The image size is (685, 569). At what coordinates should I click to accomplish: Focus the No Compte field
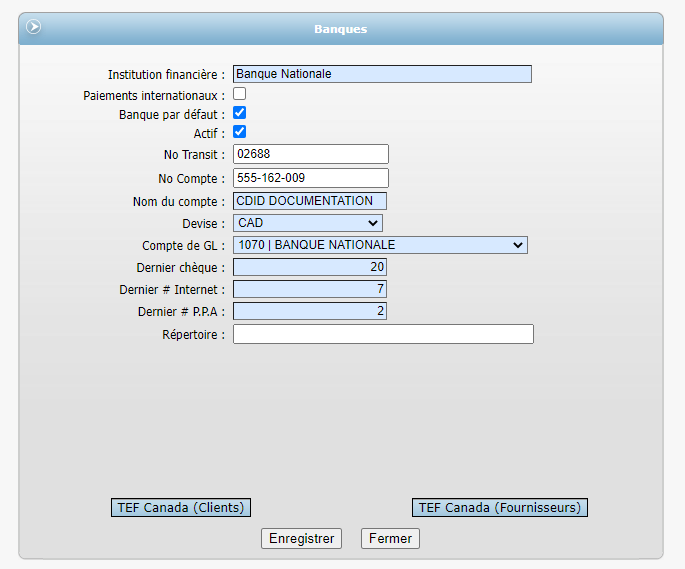click(310, 178)
